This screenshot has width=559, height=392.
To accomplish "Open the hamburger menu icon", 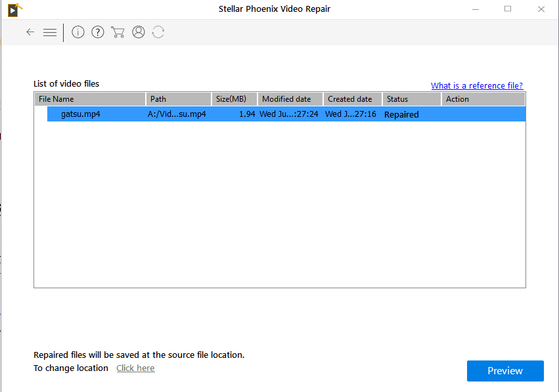I will point(50,32).
